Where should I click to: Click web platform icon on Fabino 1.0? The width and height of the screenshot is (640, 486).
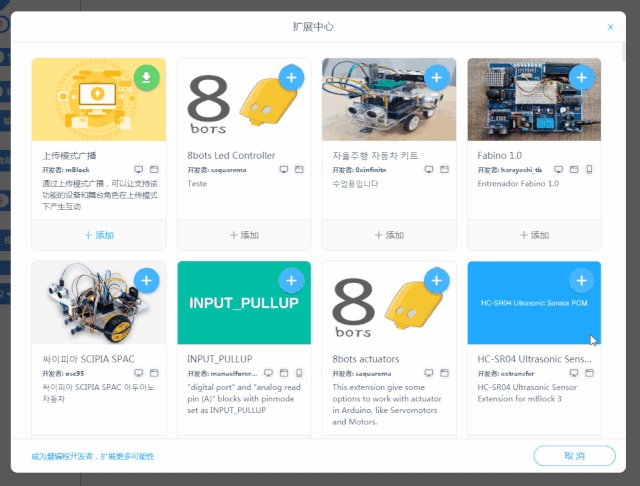point(574,169)
